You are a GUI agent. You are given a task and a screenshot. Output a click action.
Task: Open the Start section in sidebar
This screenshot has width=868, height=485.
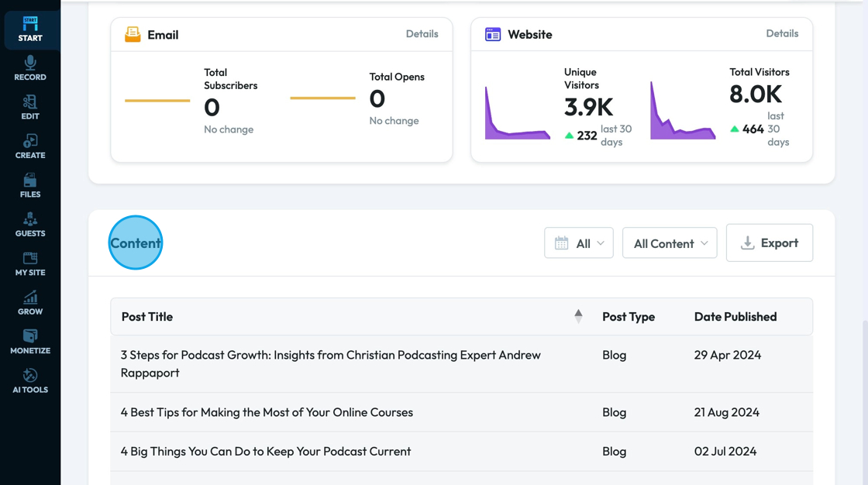pos(30,29)
